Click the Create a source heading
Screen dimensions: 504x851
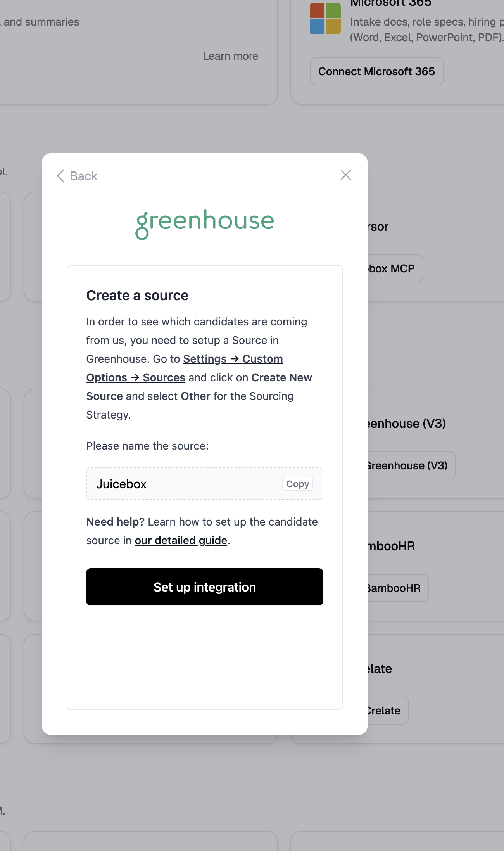pos(137,295)
